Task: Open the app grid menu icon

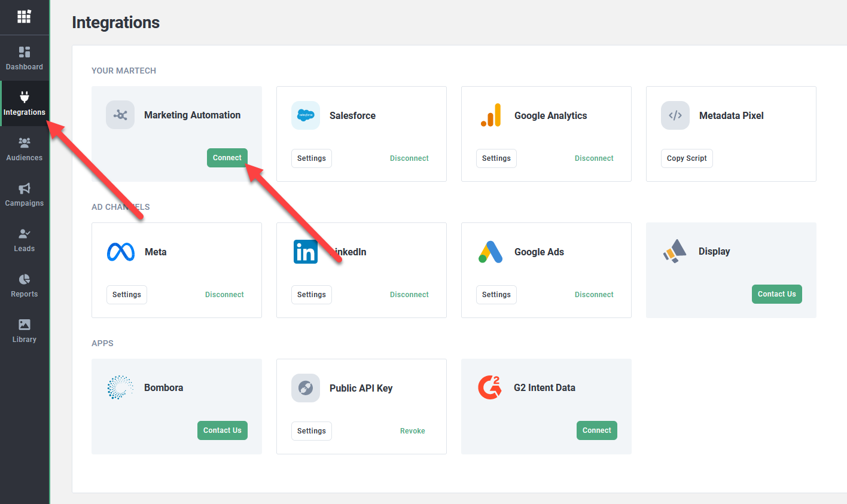Action: [24, 17]
